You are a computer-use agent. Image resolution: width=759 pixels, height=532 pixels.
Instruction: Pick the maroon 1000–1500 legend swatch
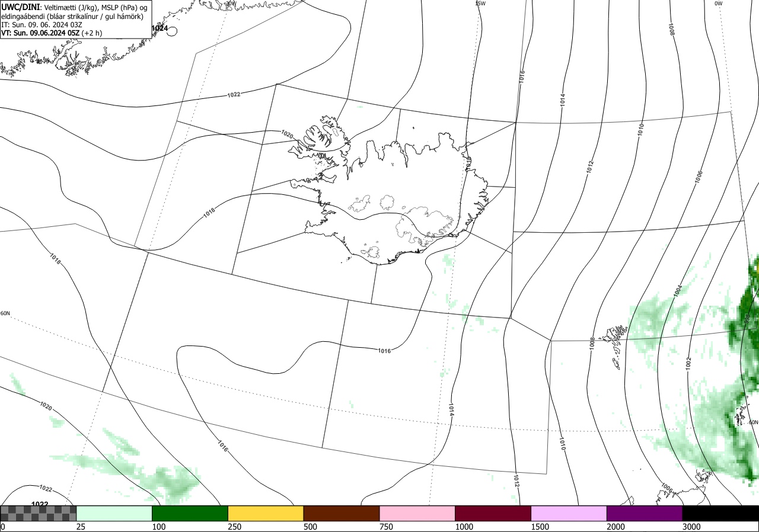493,513
